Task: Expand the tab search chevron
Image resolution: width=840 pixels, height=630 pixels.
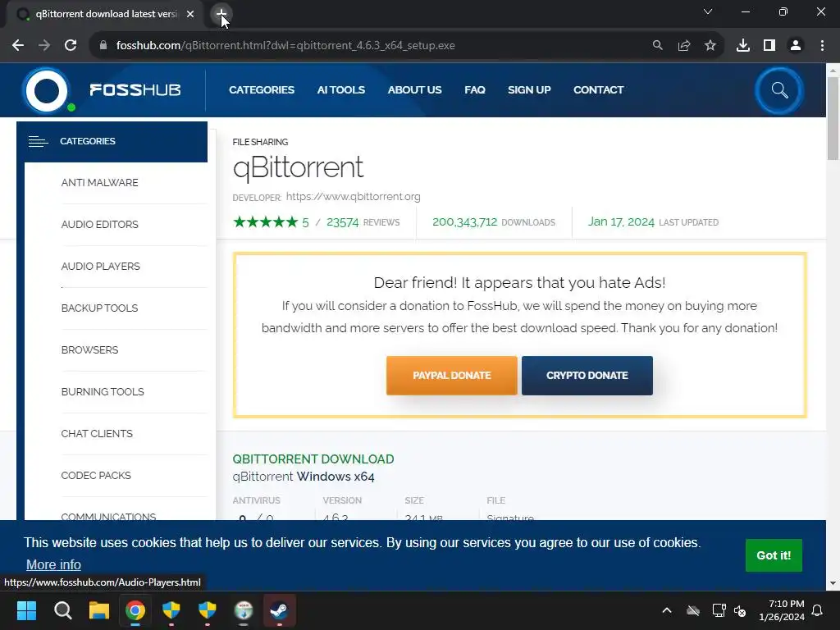Action: 708,11
